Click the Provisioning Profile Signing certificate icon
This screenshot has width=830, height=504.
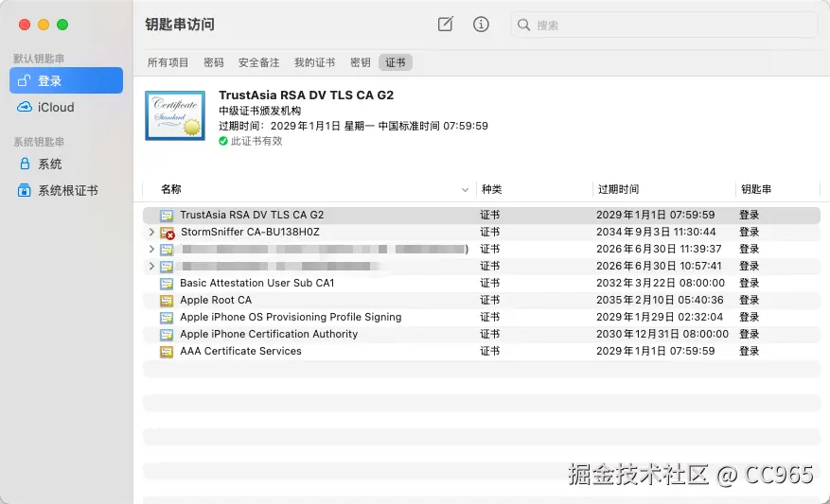pos(167,318)
